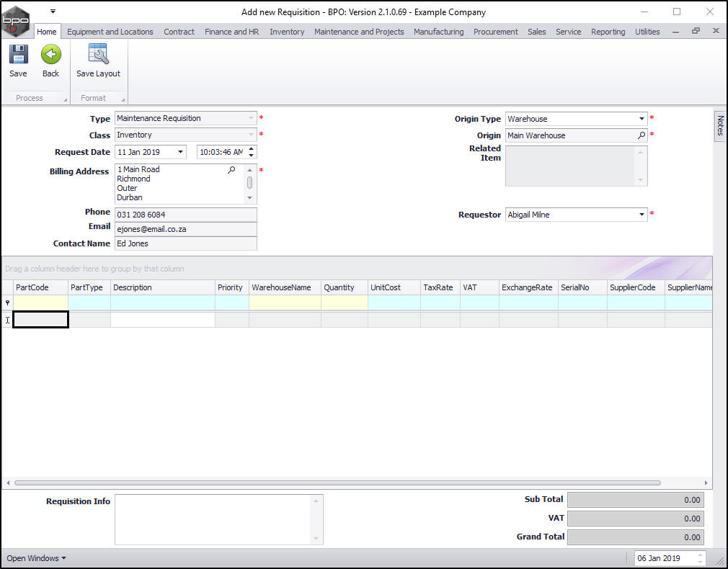728x569 pixels.
Task: Open Finance and HR tab
Action: (x=231, y=32)
